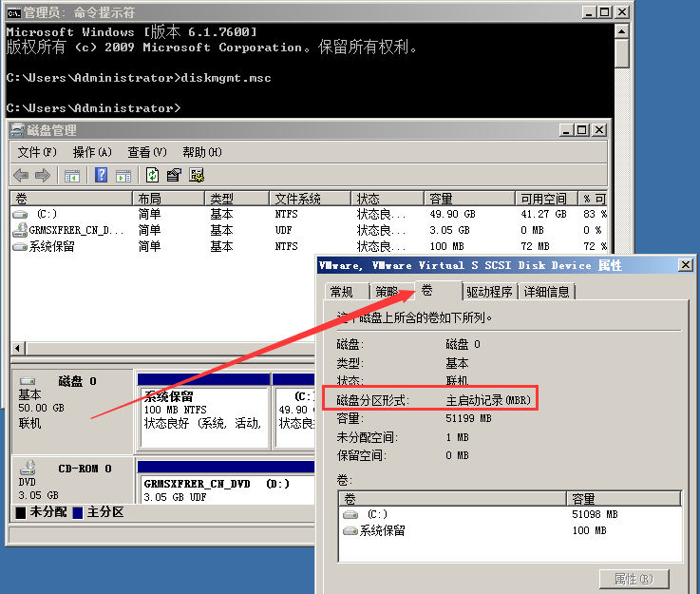Open the 操作(A) menu

tap(92, 152)
